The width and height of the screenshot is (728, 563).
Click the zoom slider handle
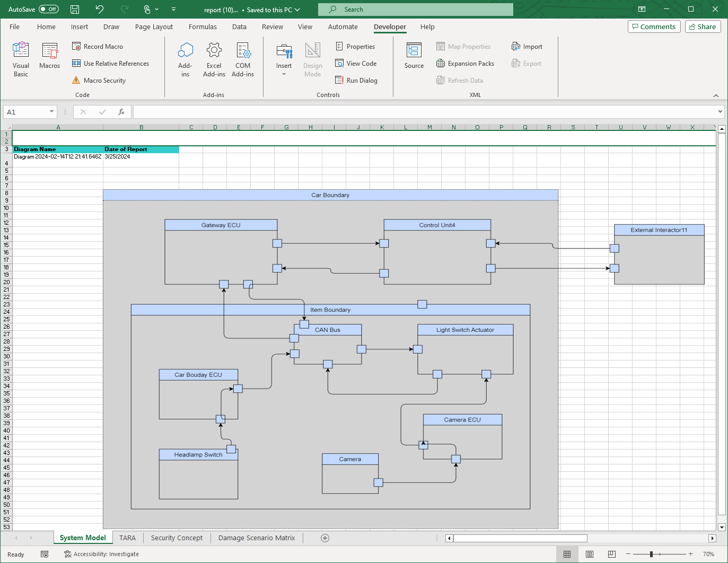click(x=651, y=554)
